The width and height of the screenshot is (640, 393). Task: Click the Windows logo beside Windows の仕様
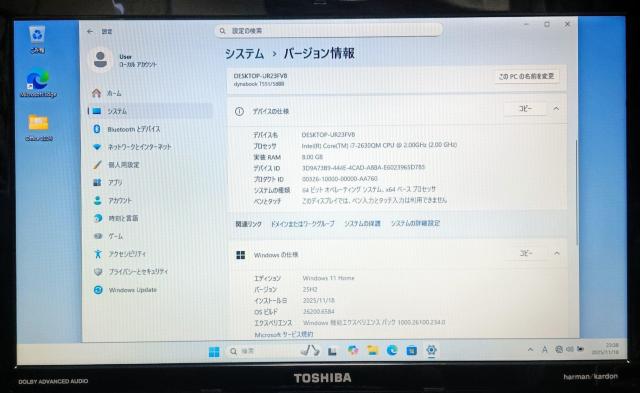click(241, 255)
